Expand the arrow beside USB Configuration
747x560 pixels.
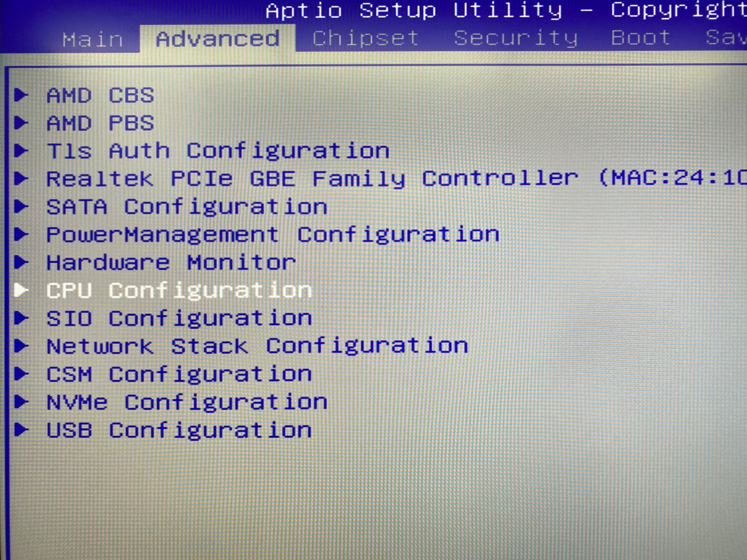point(21,429)
